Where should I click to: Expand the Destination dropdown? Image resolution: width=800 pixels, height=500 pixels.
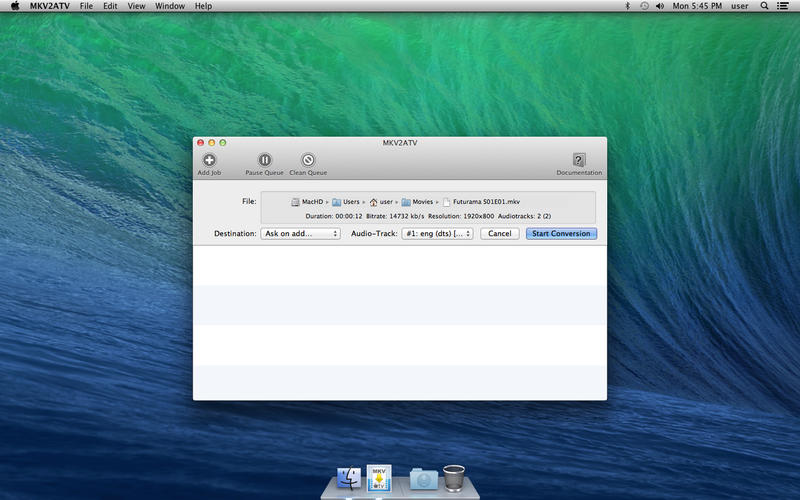coord(300,234)
